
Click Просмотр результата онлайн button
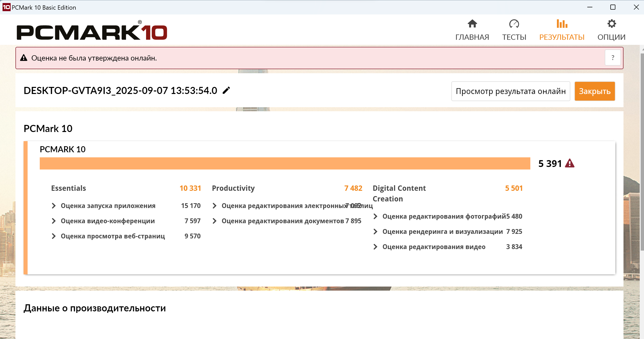[511, 91]
